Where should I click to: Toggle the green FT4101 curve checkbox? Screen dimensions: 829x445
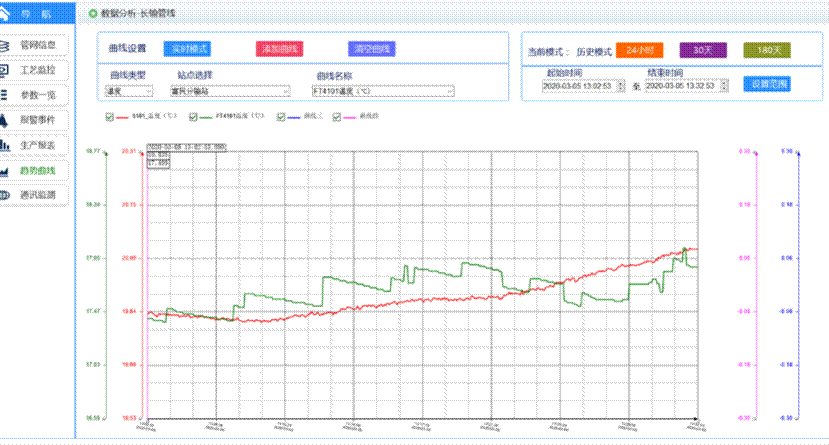(193, 117)
